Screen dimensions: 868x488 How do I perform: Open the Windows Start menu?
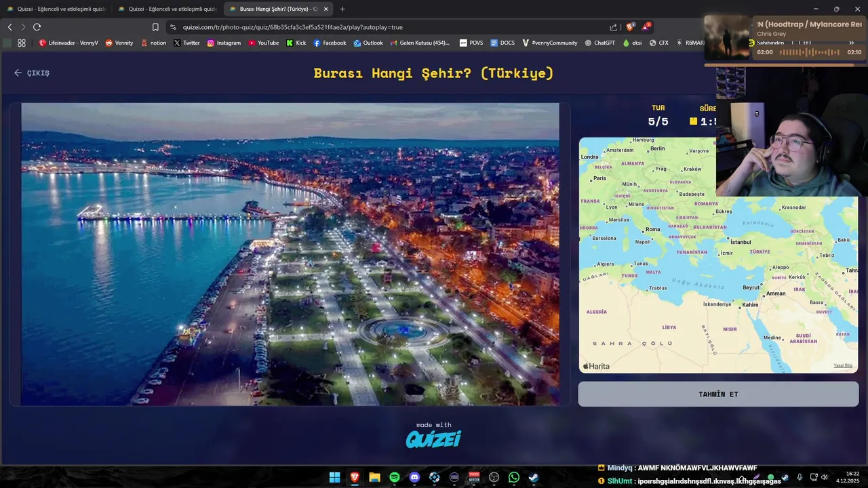pyautogui.click(x=334, y=477)
